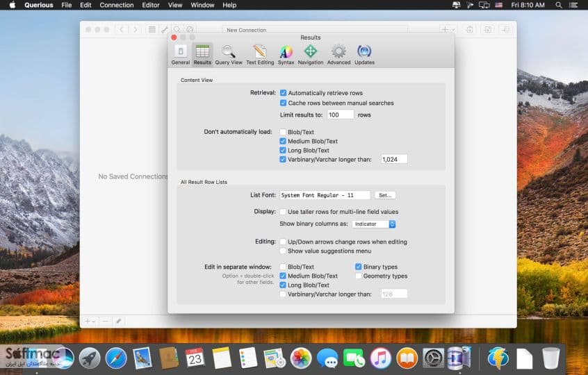Open Launchpad rocket in the Dock
The width and height of the screenshot is (588, 375).
coord(89,358)
